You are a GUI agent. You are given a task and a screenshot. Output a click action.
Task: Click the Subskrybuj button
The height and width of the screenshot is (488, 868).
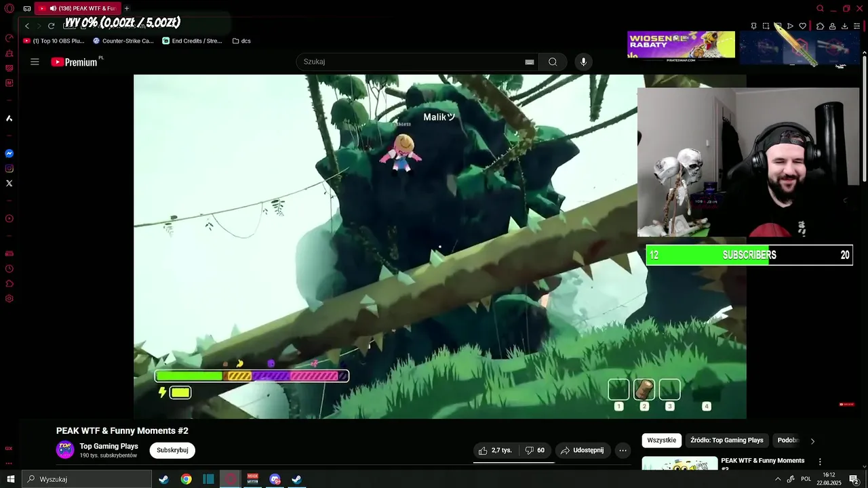(172, 450)
